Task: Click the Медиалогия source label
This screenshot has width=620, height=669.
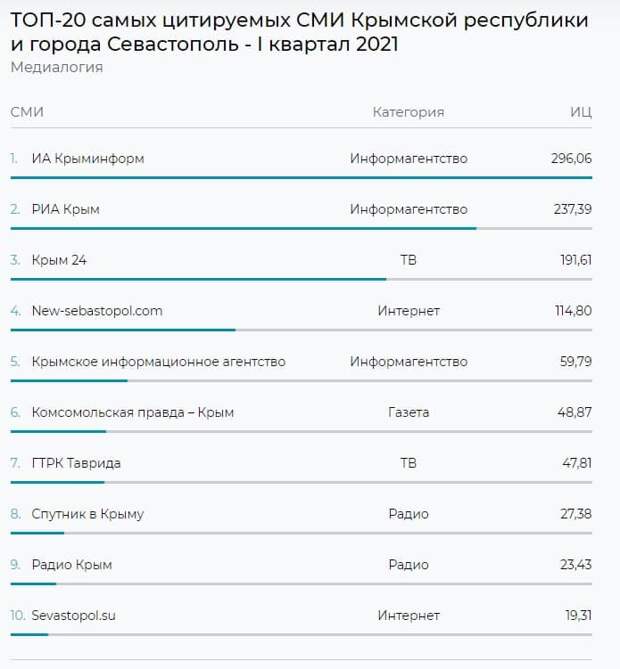Action: [57, 67]
